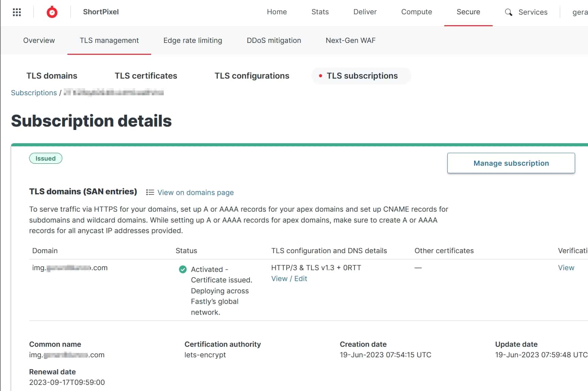
Task: Open the Edge rate limiting tab
Action: coord(192,40)
